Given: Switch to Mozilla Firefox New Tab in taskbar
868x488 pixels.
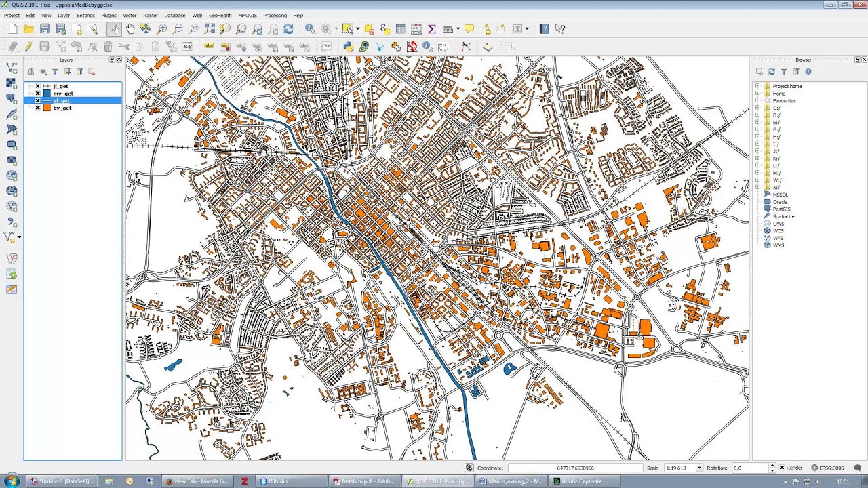Looking at the screenshot, I should (197, 481).
